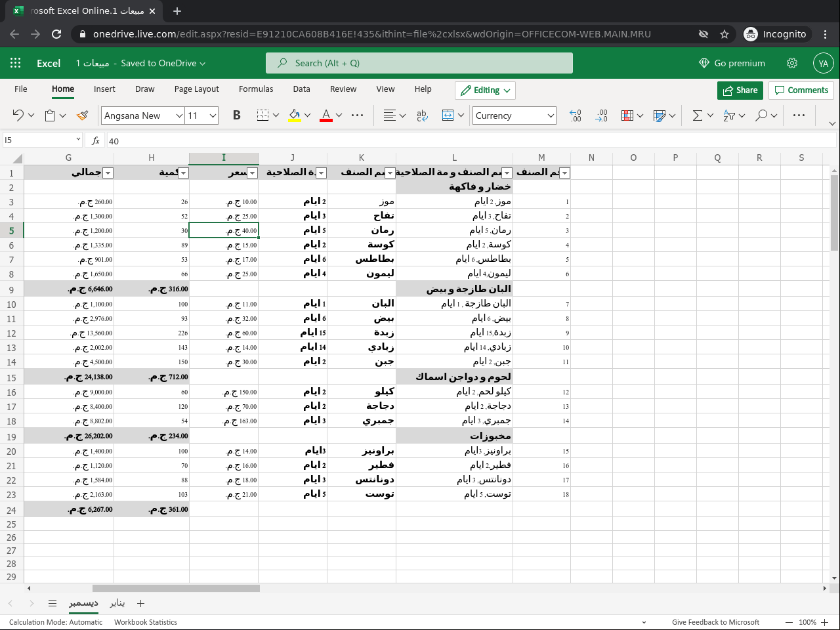Click the AutoSum sigma icon

(x=698, y=115)
